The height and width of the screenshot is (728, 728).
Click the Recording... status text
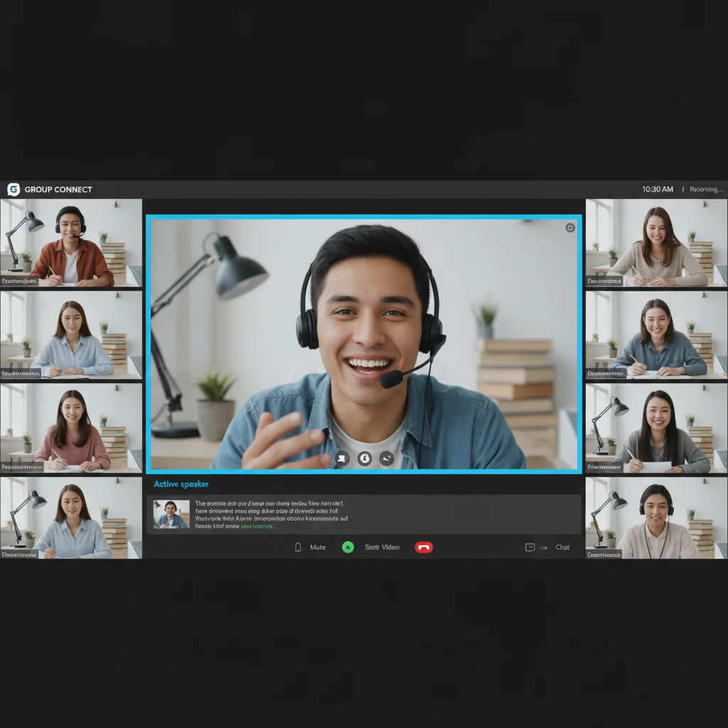[x=706, y=189]
